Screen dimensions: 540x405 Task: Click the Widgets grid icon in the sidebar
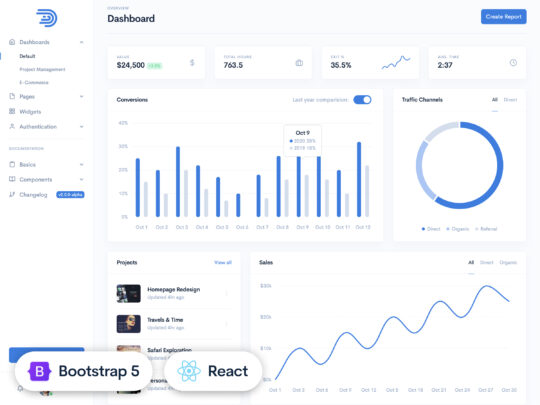(12, 111)
